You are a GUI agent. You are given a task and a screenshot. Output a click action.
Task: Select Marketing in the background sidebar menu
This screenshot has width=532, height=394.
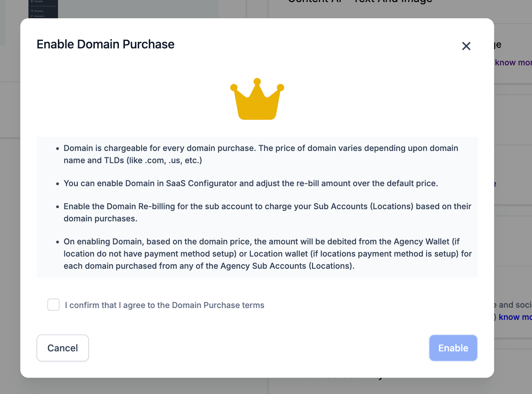coord(39,11)
